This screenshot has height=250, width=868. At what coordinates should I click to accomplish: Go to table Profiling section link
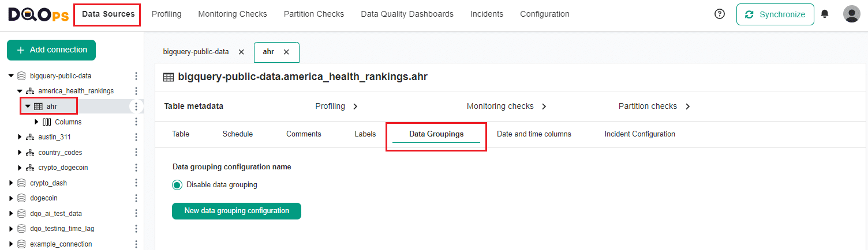pos(336,107)
